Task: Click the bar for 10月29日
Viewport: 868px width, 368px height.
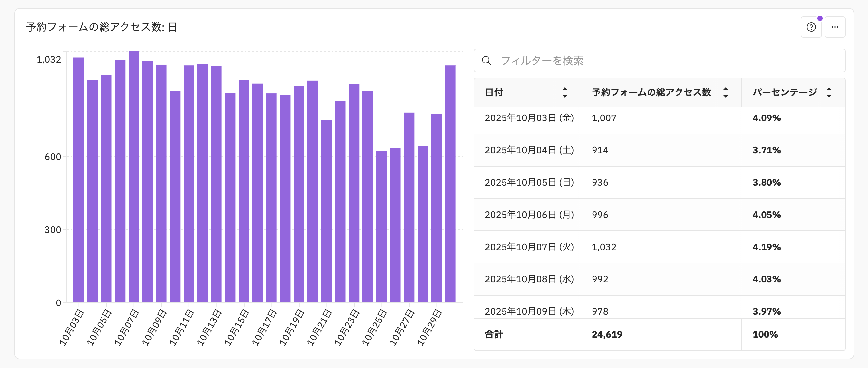Action: click(437, 208)
